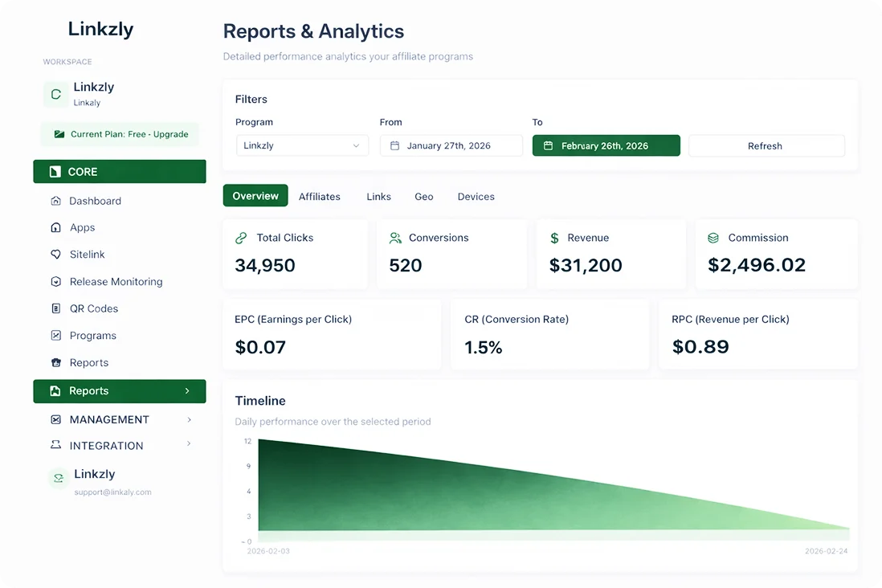Screen dimensions: 882x588
Task: Open QR Codes via its sidebar icon
Action: click(56, 308)
